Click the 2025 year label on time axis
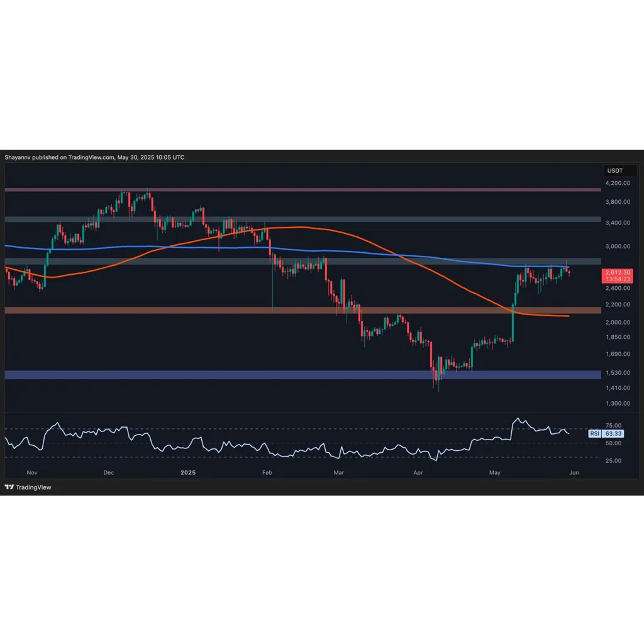 coord(188,473)
